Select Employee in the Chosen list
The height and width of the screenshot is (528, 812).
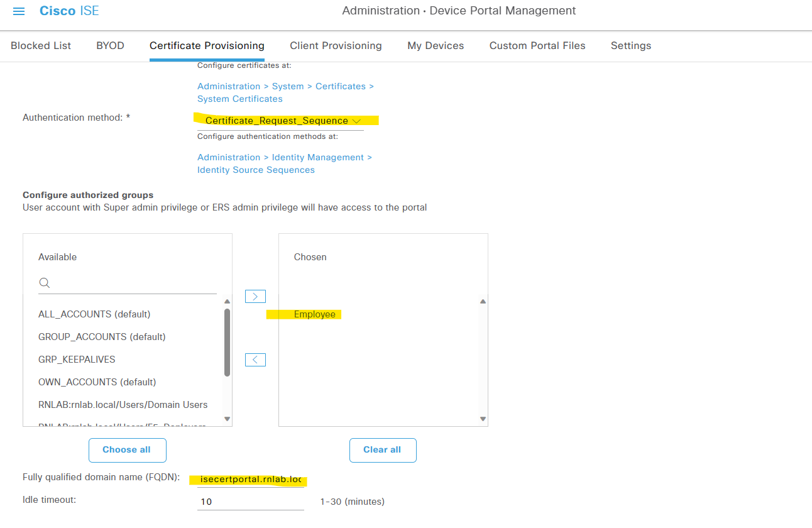tap(314, 314)
